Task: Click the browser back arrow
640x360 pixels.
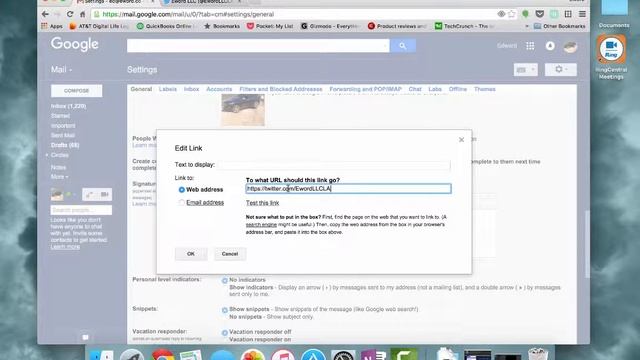Action: click(45, 14)
